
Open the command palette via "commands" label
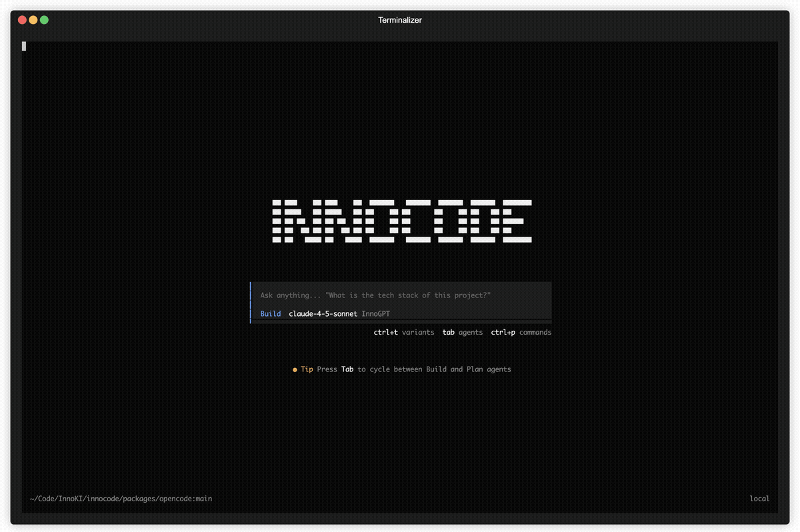pyautogui.click(x=535, y=332)
